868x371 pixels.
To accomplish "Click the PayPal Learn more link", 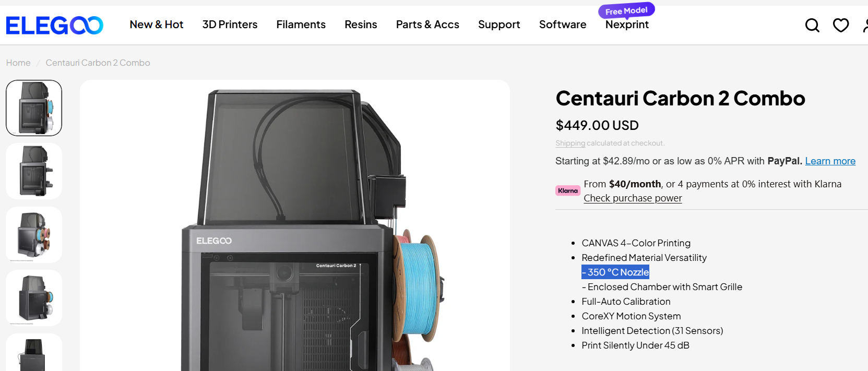I will (x=830, y=161).
